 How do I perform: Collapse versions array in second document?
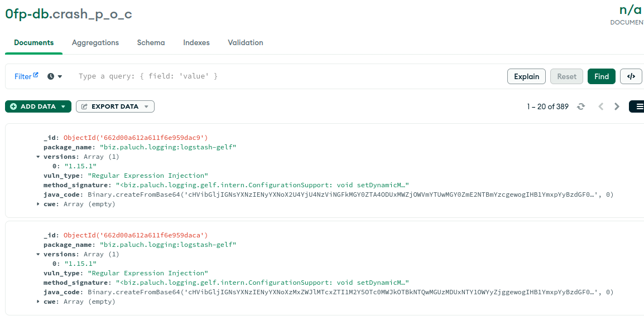[38, 255]
